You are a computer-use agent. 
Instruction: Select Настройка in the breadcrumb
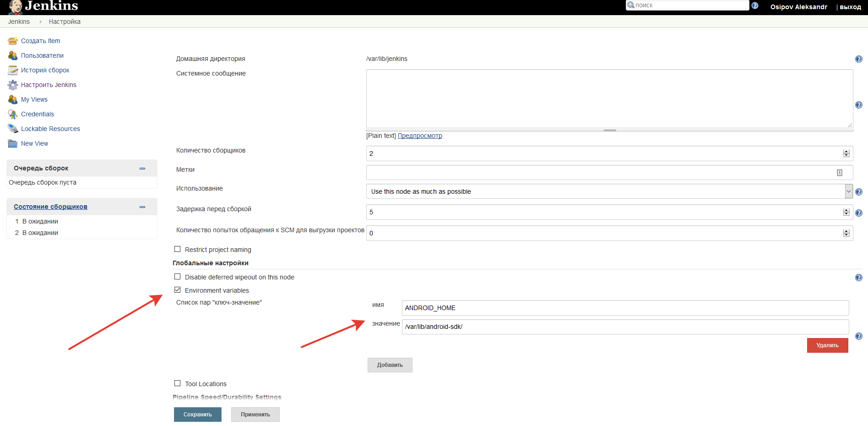pos(64,21)
